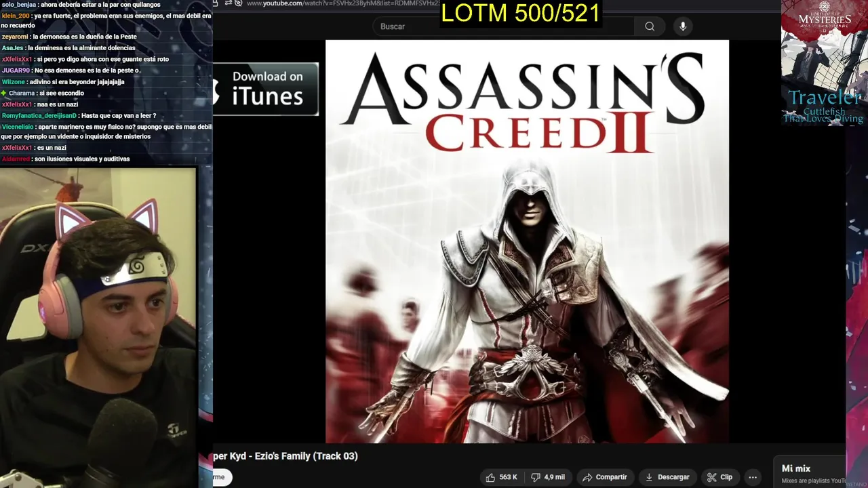868x488 pixels.
Task: Like the video with thumbs up 563 K
Action: tap(502, 477)
